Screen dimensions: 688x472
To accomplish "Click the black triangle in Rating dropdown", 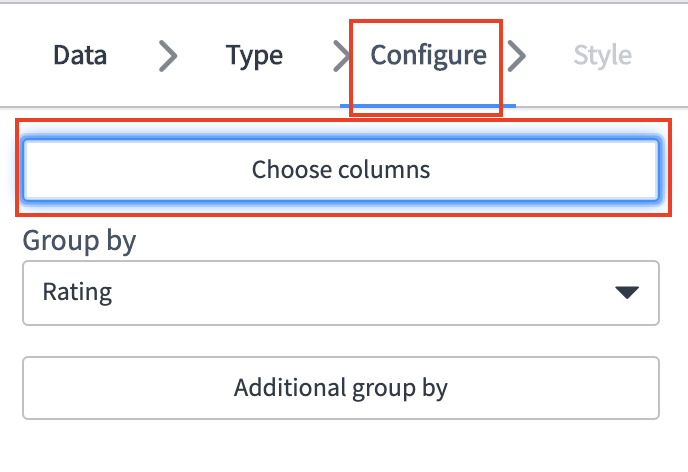I will pyautogui.click(x=626, y=293).
